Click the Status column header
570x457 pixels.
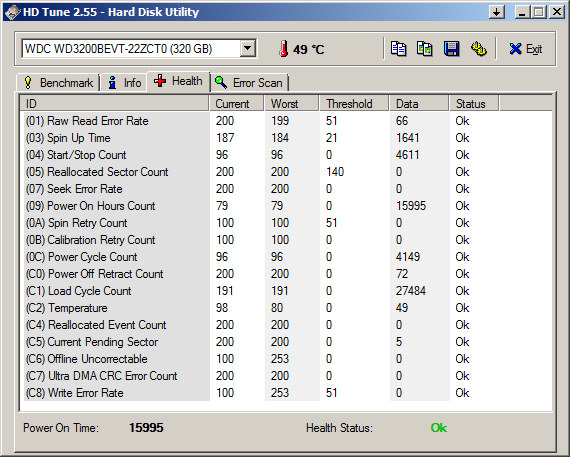[474, 104]
